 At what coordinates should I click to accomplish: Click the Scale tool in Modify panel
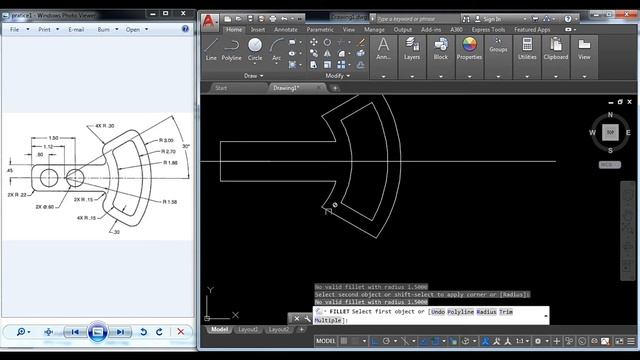coord(327,64)
